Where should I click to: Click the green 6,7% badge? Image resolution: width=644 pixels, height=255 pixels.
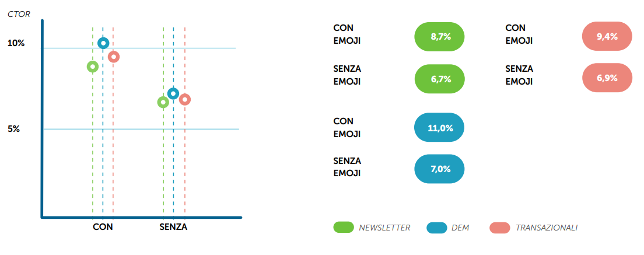(439, 79)
